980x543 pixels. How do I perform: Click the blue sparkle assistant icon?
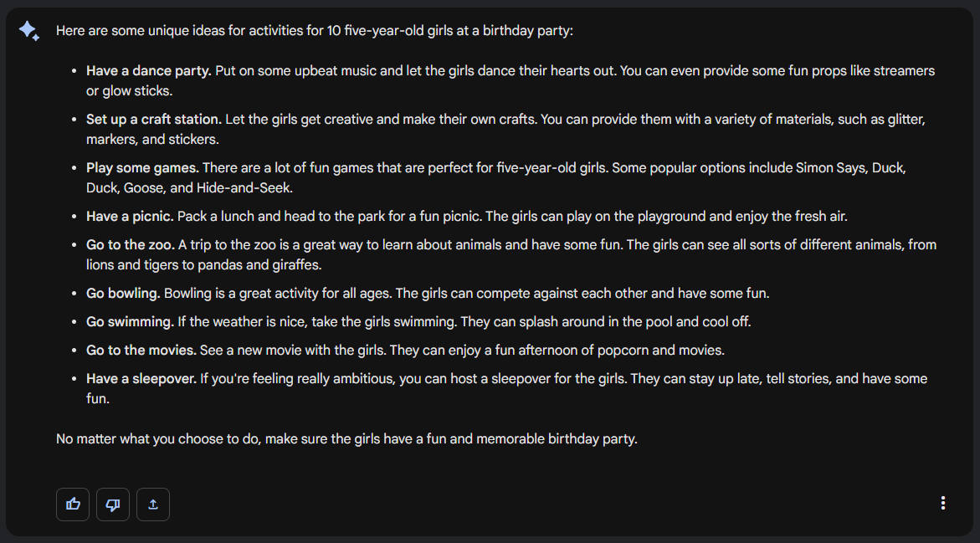click(28, 31)
